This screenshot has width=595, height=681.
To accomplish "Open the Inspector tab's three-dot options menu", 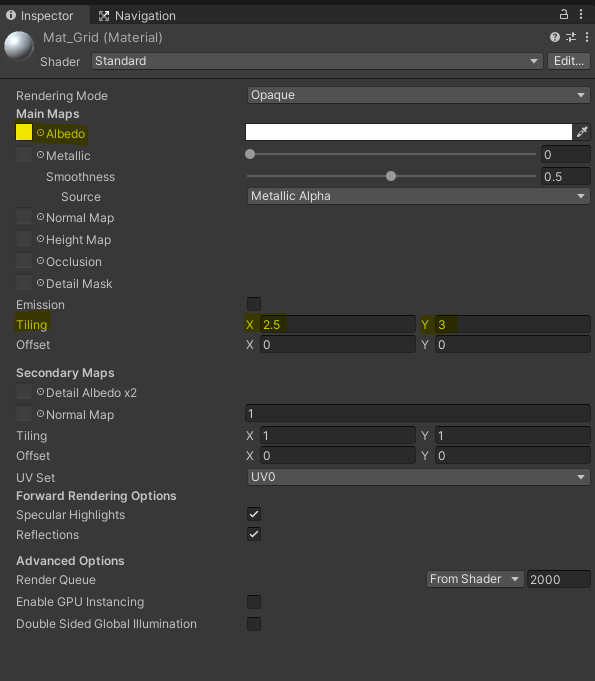I will (581, 15).
